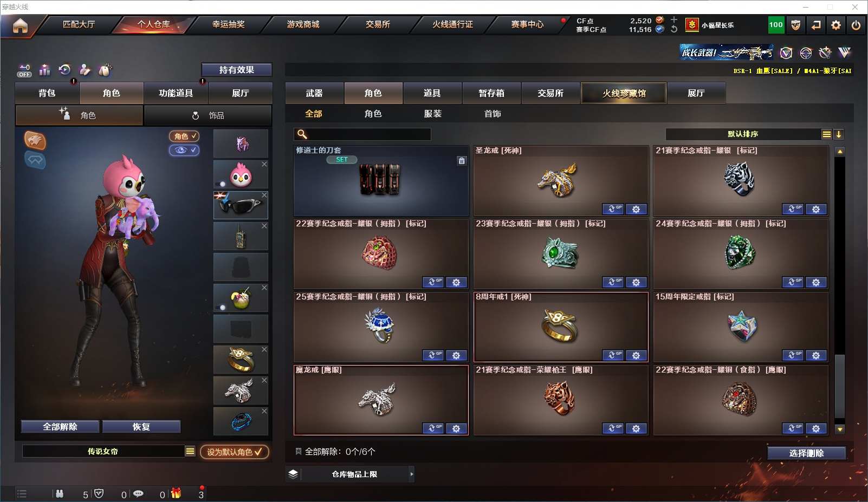
Task: Open settings gear on 圣龙戒 item
Action: 636,209
